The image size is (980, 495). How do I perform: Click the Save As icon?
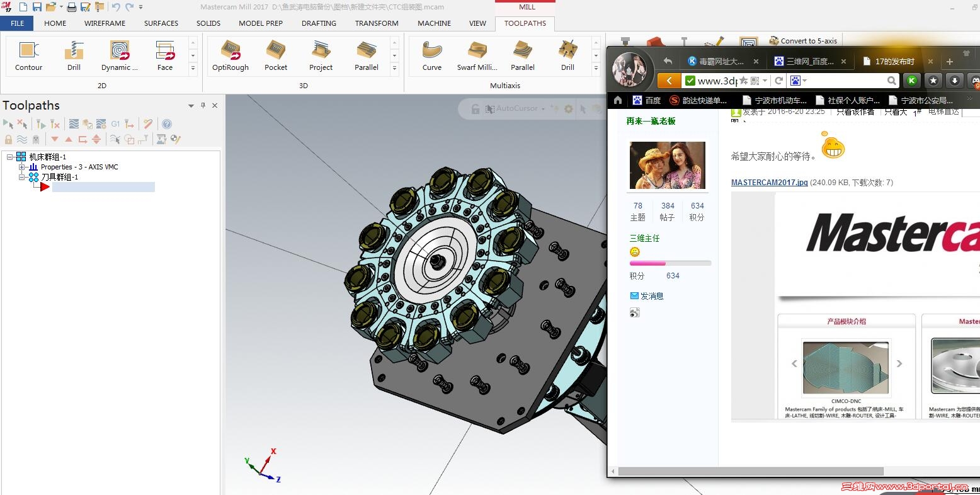(86, 8)
